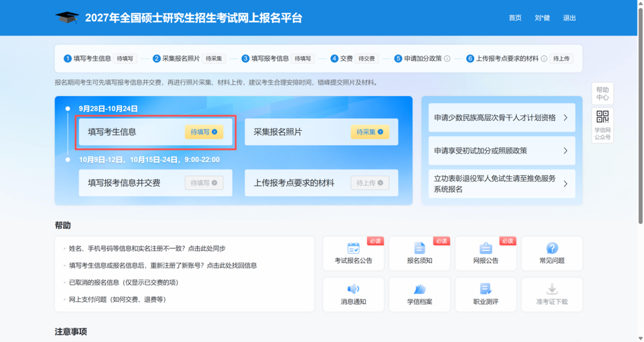The width and height of the screenshot is (644, 342).
Task: Open the 常见问题 question mark icon
Action: (552, 248)
